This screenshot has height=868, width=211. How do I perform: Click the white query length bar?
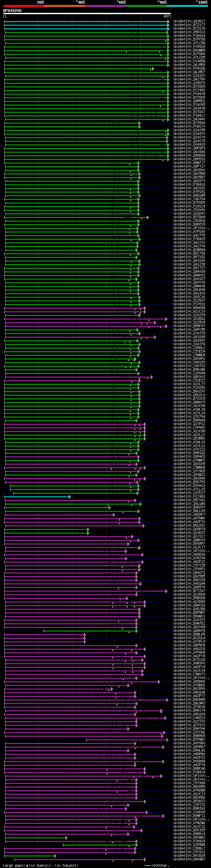click(x=87, y=14)
